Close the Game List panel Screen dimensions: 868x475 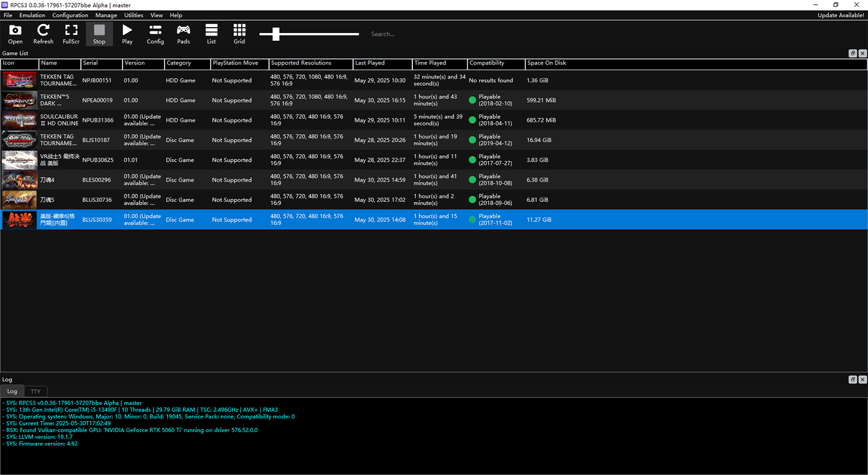coord(863,53)
